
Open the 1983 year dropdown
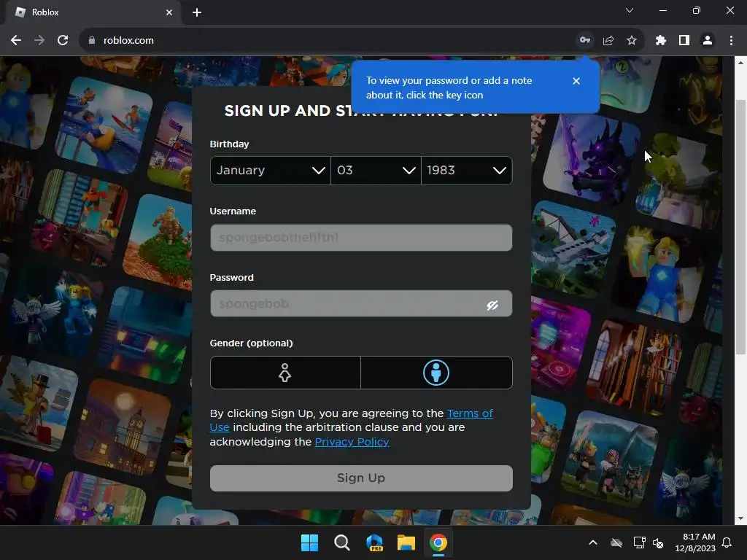tap(467, 171)
